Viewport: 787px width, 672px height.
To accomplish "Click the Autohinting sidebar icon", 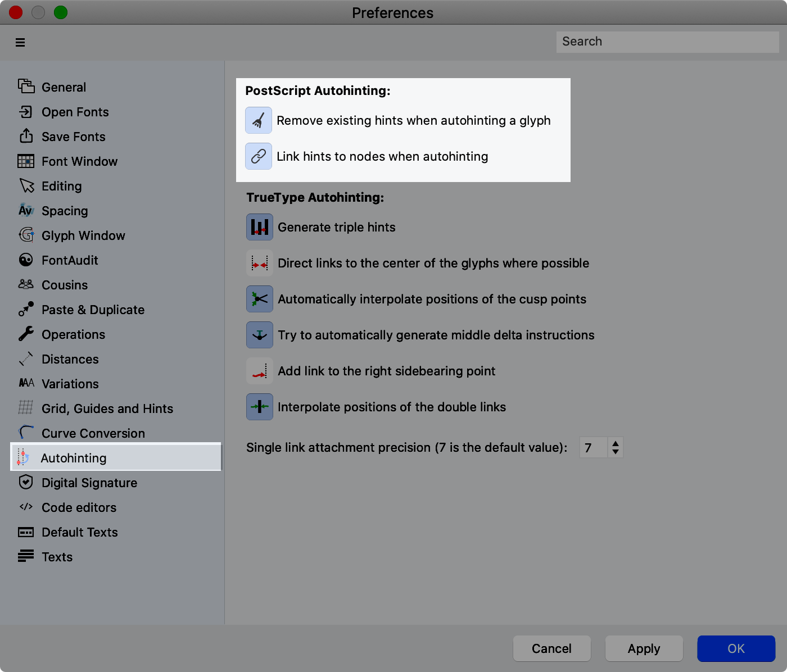I will (23, 457).
